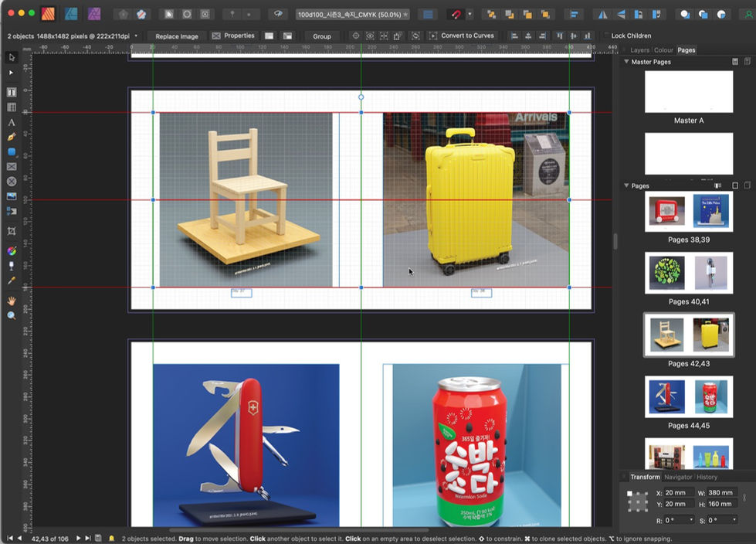This screenshot has width=756, height=544.
Task: Select the Move tool
Action: [x=12, y=57]
